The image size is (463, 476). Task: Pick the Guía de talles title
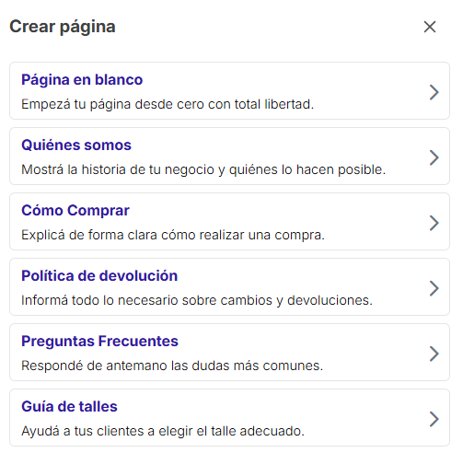click(69, 406)
